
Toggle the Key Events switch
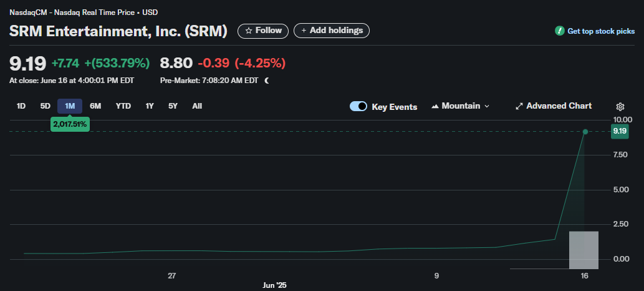tap(358, 106)
